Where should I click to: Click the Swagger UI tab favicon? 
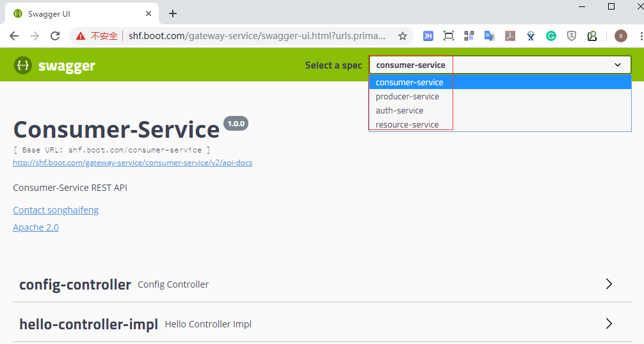pyautogui.click(x=18, y=13)
